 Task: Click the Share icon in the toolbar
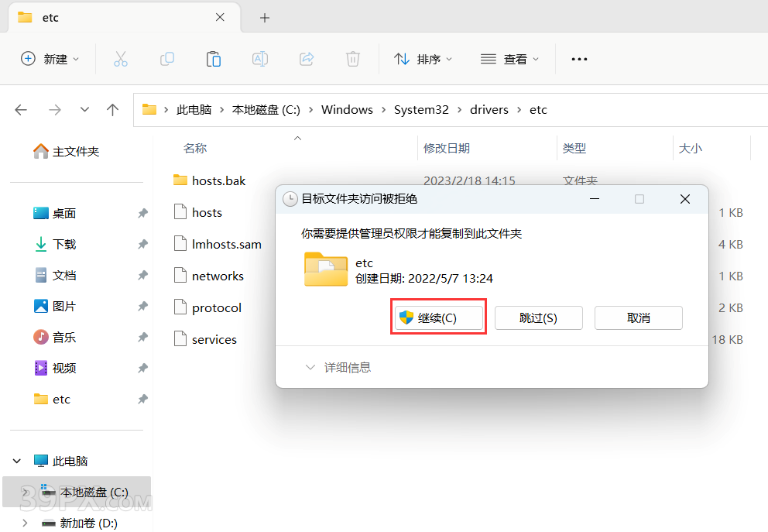point(307,58)
